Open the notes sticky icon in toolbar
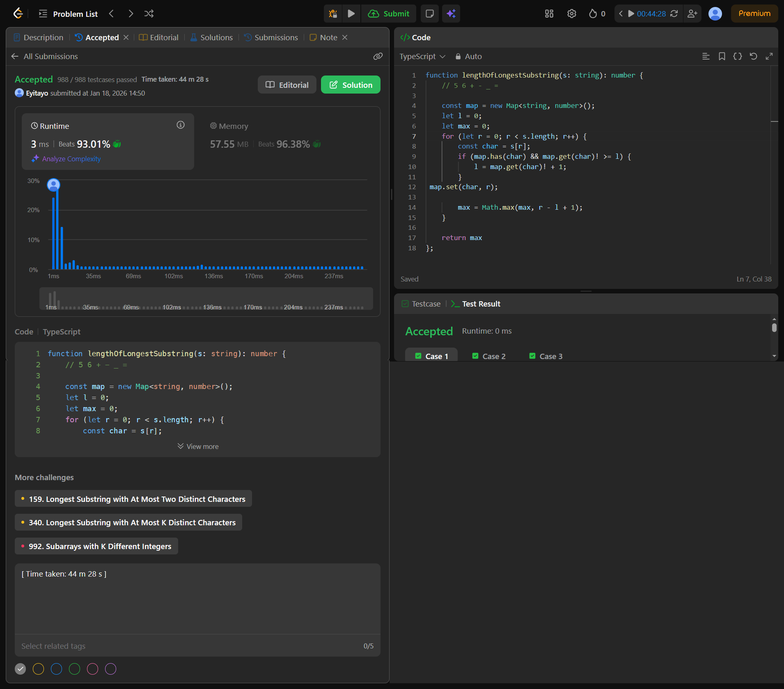 click(x=429, y=14)
